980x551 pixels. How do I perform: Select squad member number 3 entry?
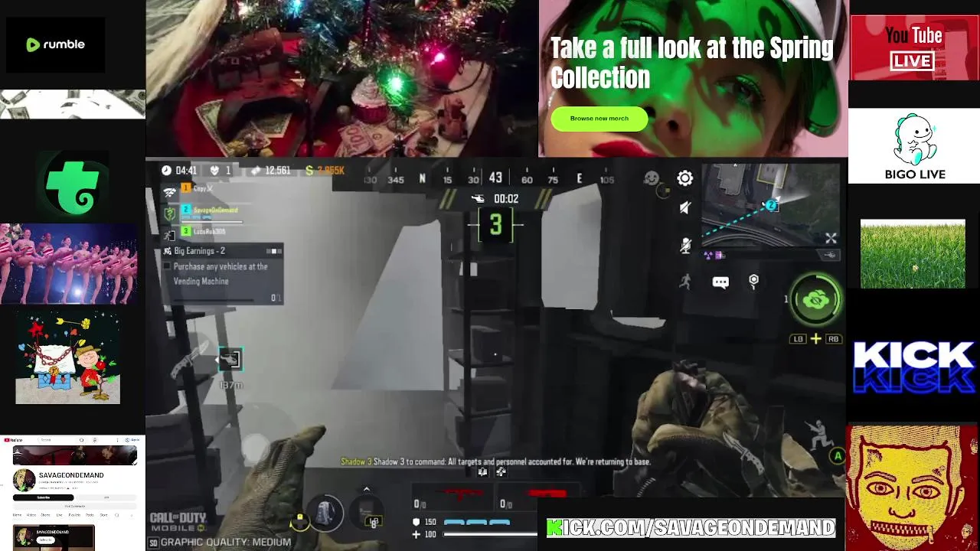click(x=204, y=231)
